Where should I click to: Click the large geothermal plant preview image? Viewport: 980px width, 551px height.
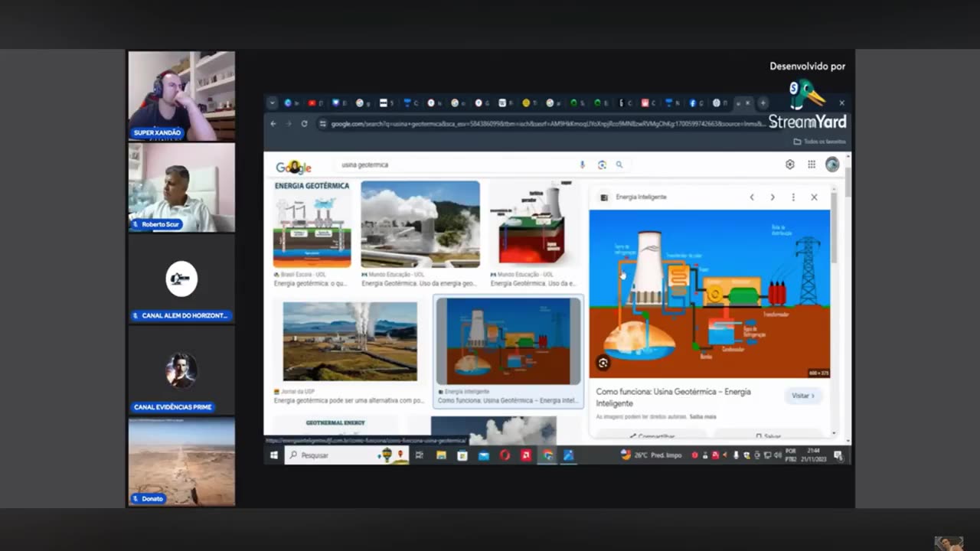click(710, 294)
